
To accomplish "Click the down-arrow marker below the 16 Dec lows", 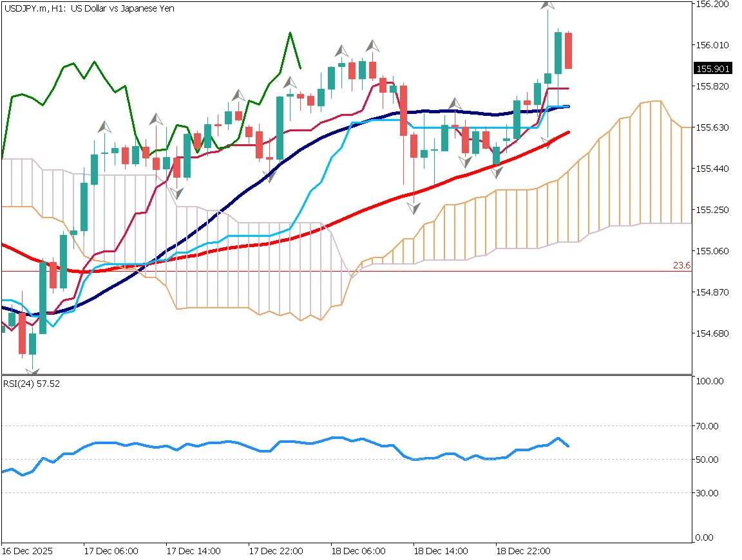I will click(33, 370).
